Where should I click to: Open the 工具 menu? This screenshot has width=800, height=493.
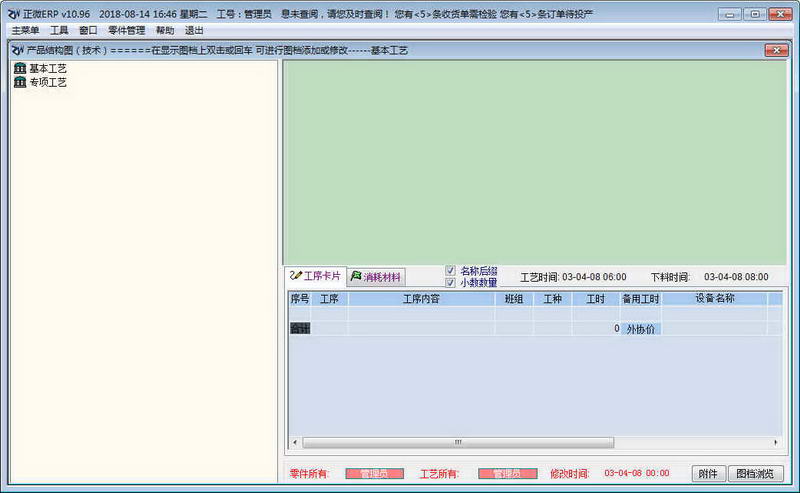coord(59,31)
